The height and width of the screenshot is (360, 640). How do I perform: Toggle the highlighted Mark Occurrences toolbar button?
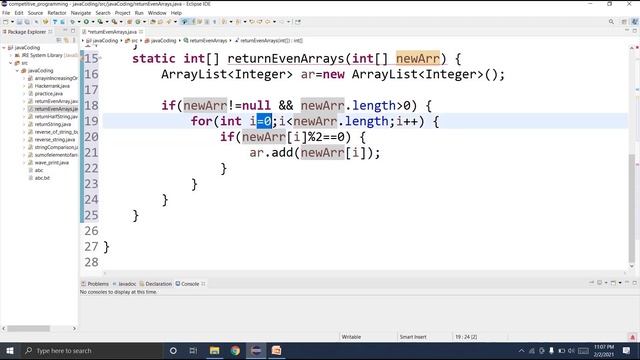pos(184,22)
